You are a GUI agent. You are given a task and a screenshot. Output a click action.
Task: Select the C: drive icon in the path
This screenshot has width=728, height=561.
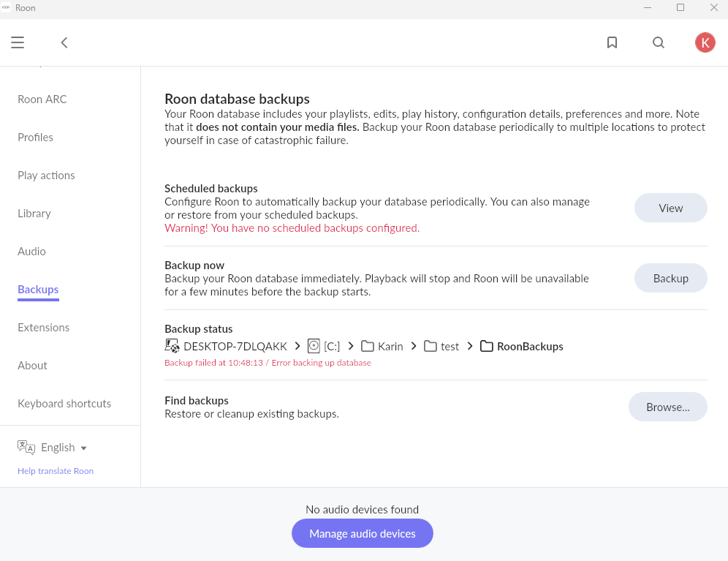coord(314,346)
